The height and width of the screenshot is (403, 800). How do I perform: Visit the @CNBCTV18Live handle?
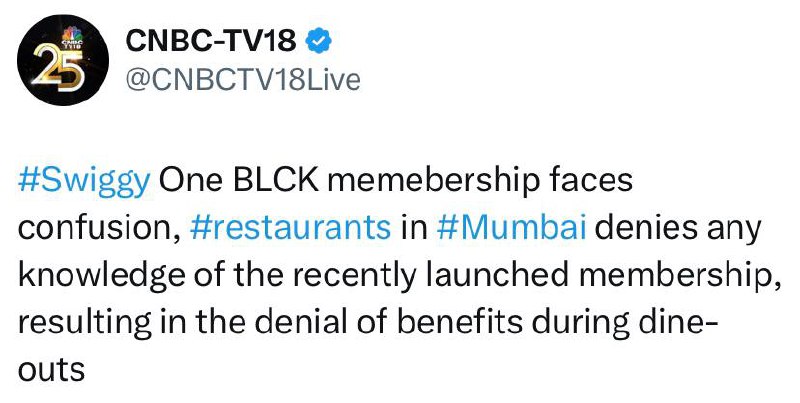point(243,81)
